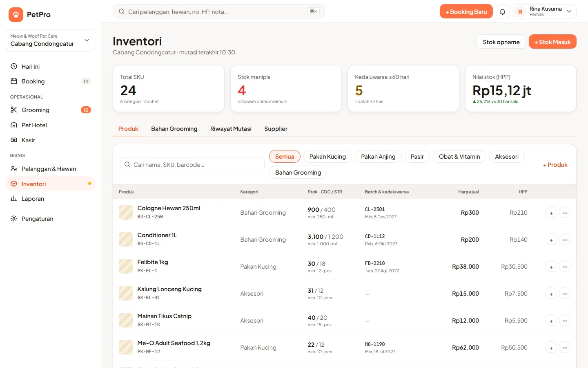The height and width of the screenshot is (368, 588).
Task: Filter by Pakan Anjing chip
Action: pyautogui.click(x=378, y=157)
